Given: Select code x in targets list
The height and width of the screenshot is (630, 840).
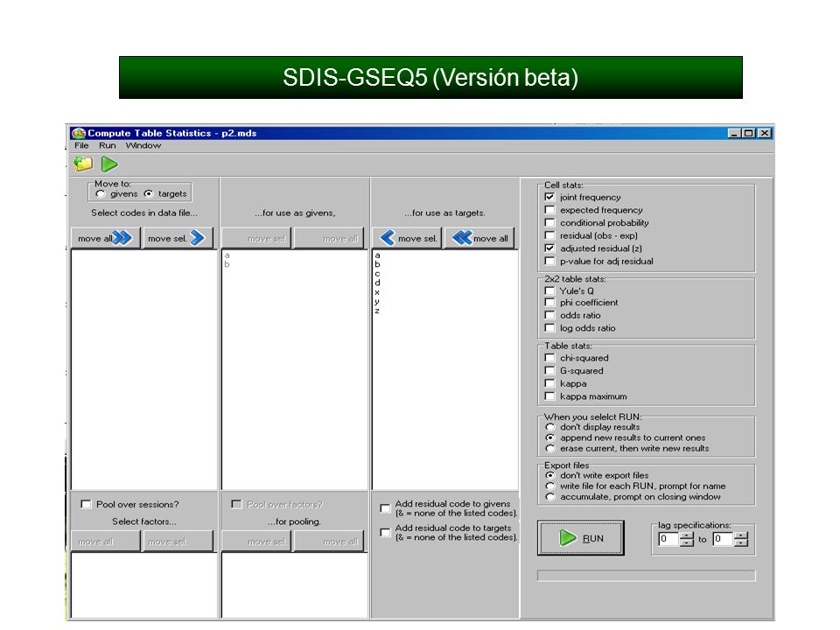Looking at the screenshot, I should pos(377,292).
